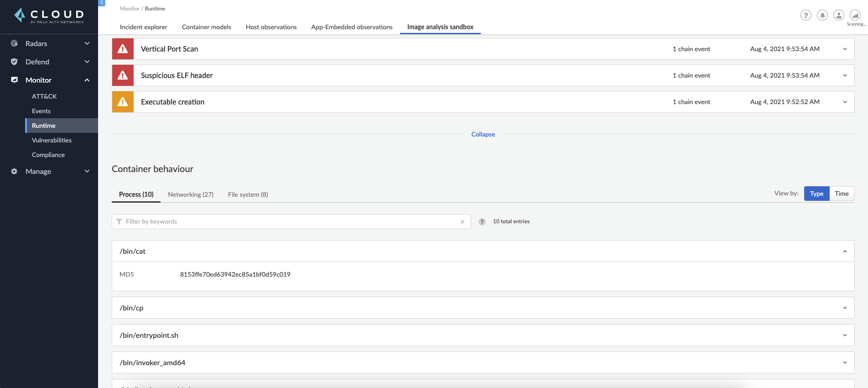
Task: Click the Radars radar icon
Action: [x=14, y=43]
